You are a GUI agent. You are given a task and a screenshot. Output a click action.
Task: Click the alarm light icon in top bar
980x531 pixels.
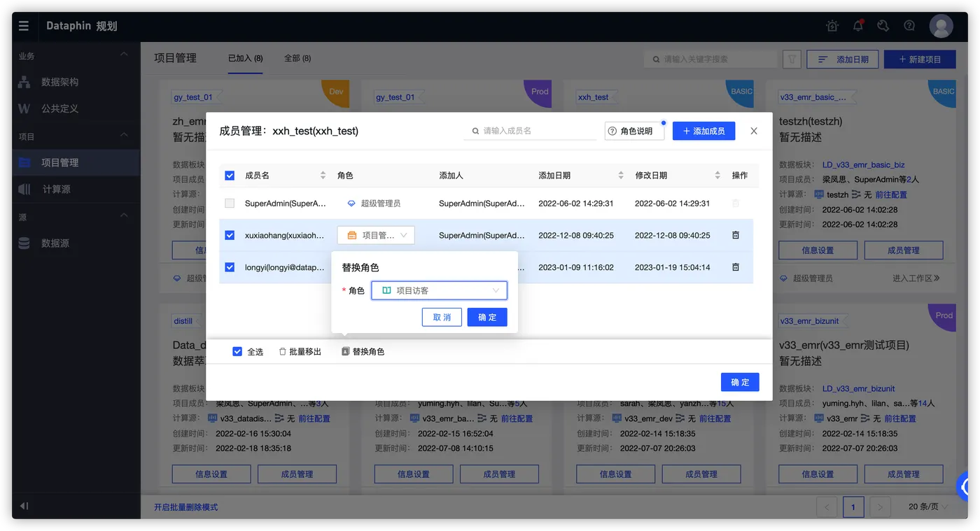[832, 26]
